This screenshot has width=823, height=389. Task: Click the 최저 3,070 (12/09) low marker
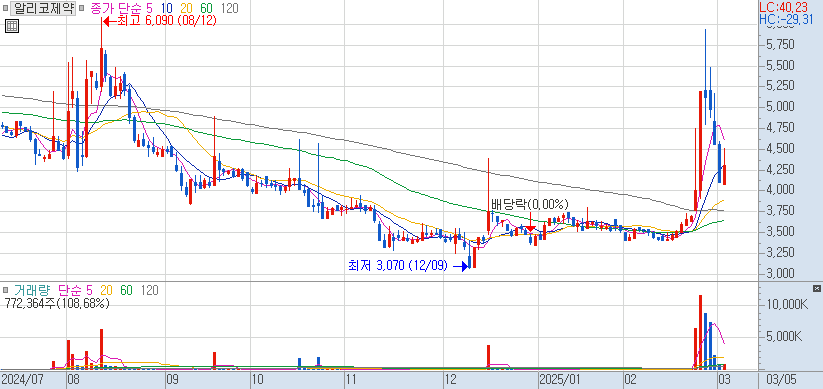click(408, 266)
